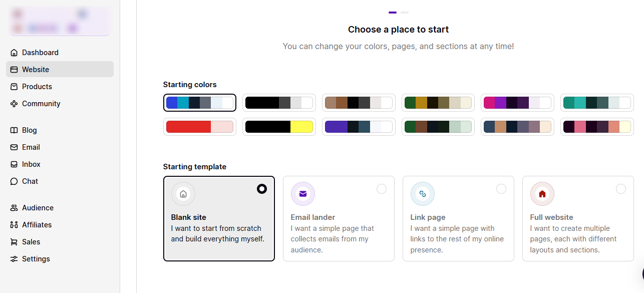Open the Inbox icon in the sidebar
Image resolution: width=644 pixels, height=293 pixels.
14,164
